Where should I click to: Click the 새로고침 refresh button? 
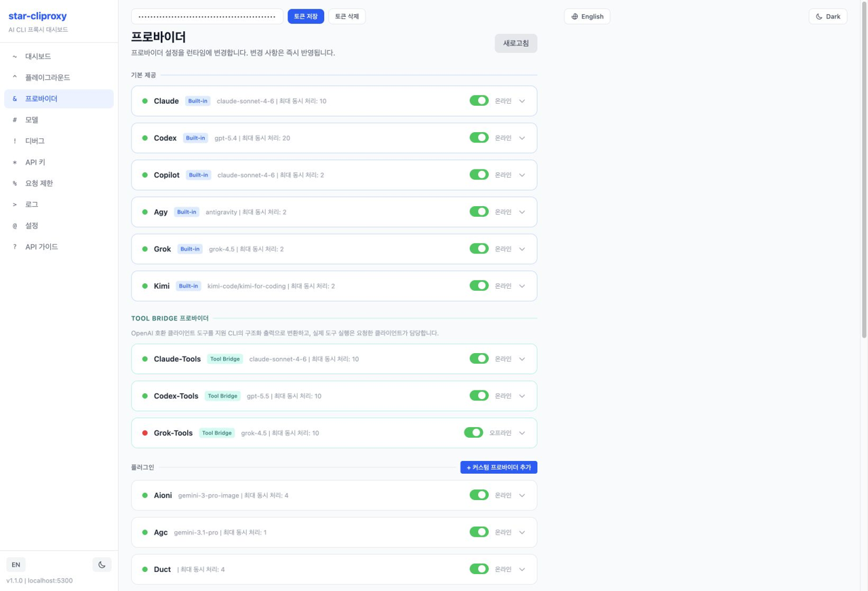516,43
